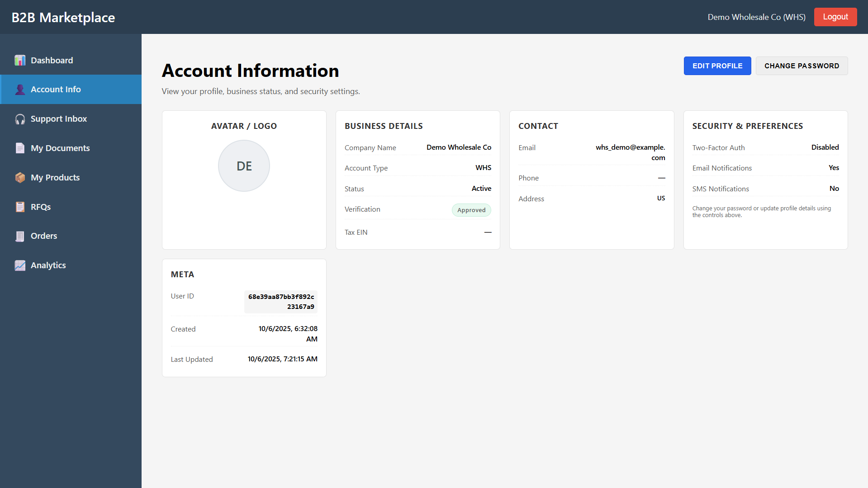
Task: Click the My Documents page icon
Action: 20,148
